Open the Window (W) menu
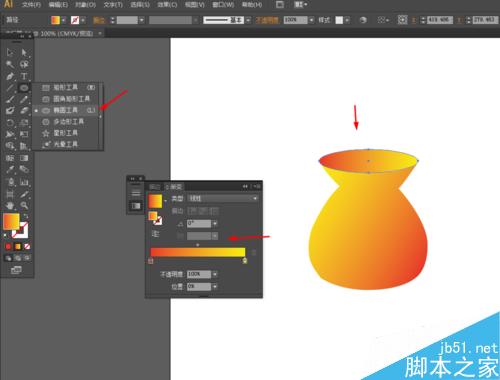Viewport: 500px width, 380px height. pyautogui.click(x=223, y=5)
